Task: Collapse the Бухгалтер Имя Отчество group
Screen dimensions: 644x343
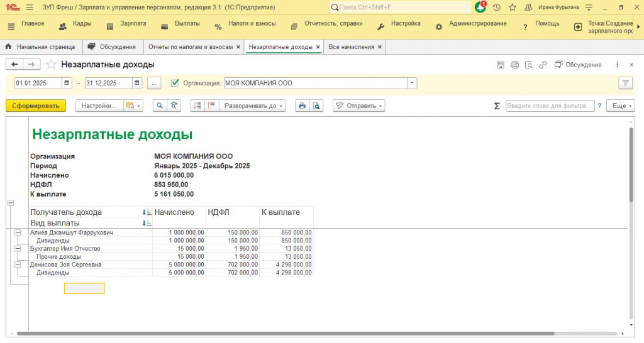Action: [x=18, y=249]
